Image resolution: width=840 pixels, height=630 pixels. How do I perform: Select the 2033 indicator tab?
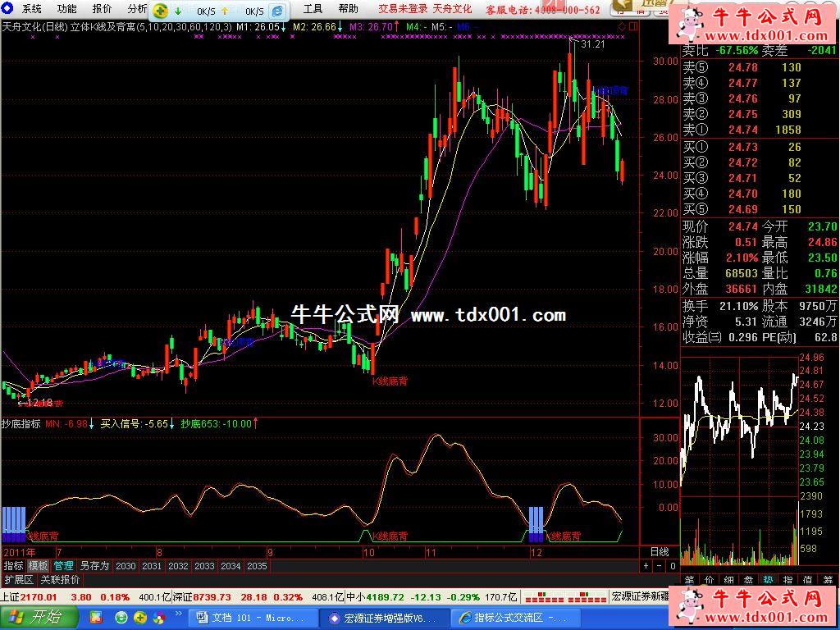[x=204, y=566]
